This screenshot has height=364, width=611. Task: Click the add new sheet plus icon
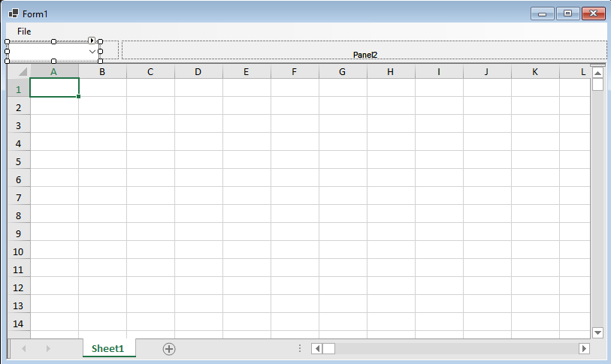(x=169, y=348)
